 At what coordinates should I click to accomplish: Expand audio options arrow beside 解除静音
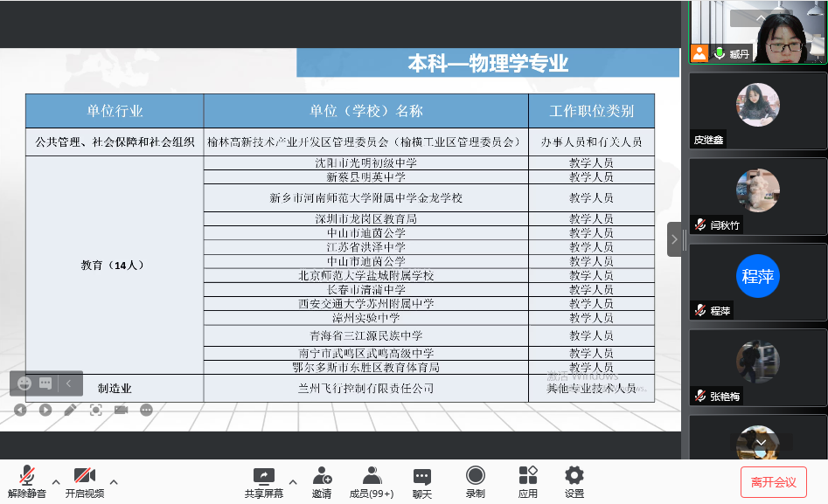click(x=56, y=481)
